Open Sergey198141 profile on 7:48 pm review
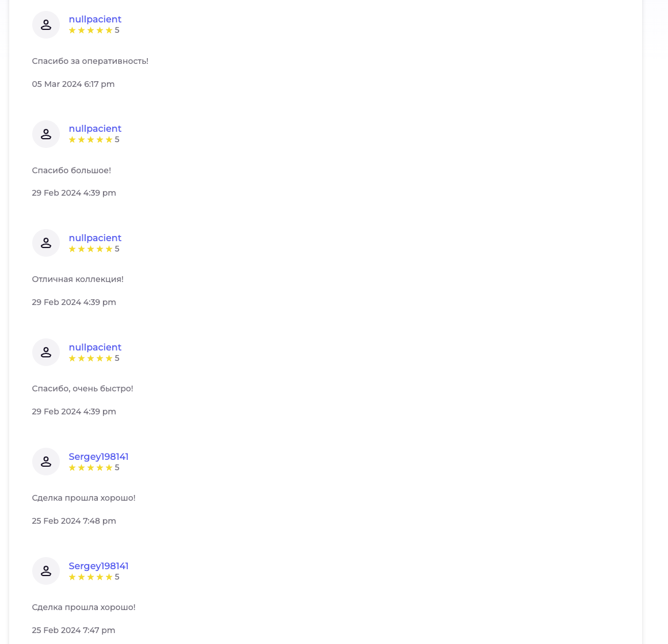The image size is (668, 644). click(x=98, y=457)
